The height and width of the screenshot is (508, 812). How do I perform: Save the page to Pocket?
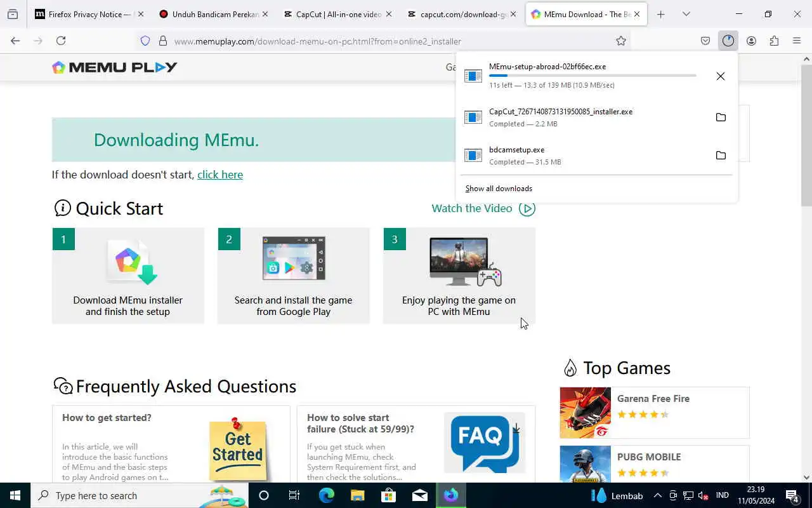click(705, 41)
